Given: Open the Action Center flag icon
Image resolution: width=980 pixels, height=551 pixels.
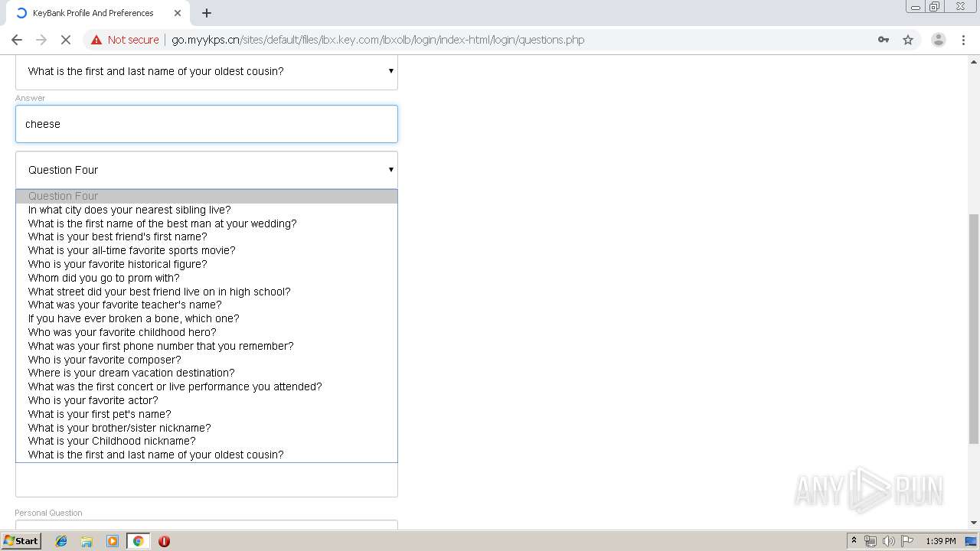Looking at the screenshot, I should point(907,541).
